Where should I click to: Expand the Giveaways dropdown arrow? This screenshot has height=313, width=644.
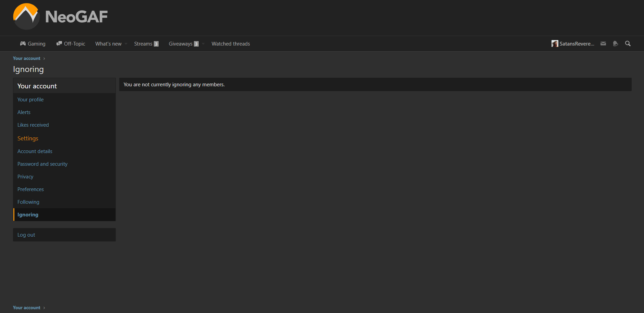point(203,44)
